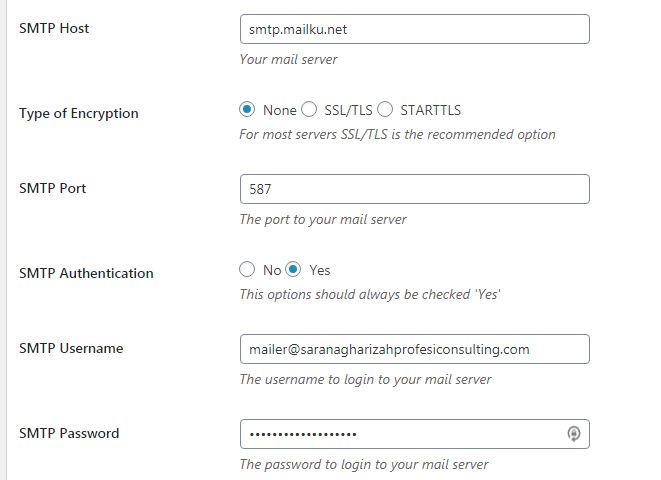Click the 'SMTP Port' row label

[x=52, y=188]
